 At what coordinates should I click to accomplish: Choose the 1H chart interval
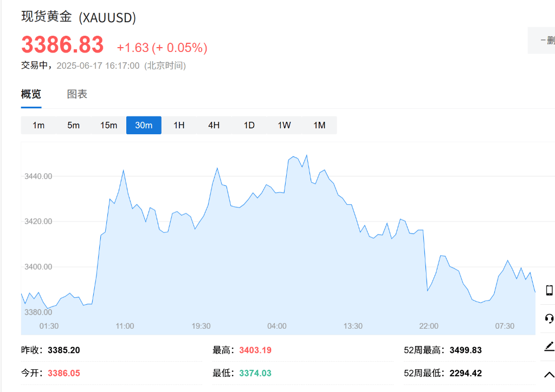tap(179, 125)
